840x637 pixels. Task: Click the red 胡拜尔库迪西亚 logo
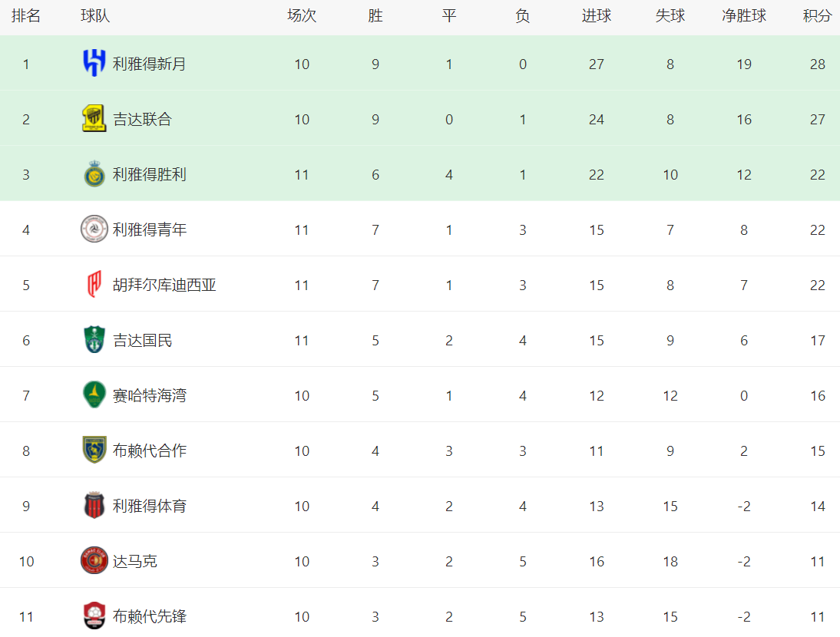tap(94, 284)
